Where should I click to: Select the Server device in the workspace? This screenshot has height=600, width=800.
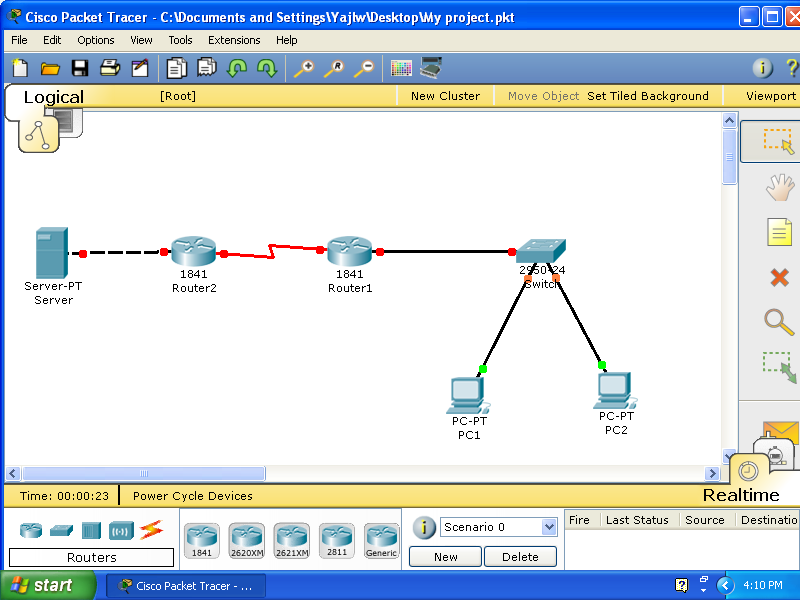point(52,253)
